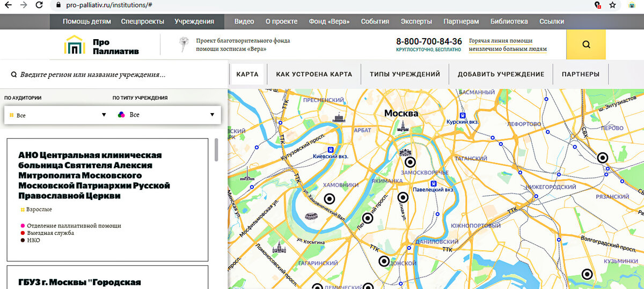This screenshot has height=289, width=644.
Task: Select the map marker near Кузьминки
Action: coord(587,274)
